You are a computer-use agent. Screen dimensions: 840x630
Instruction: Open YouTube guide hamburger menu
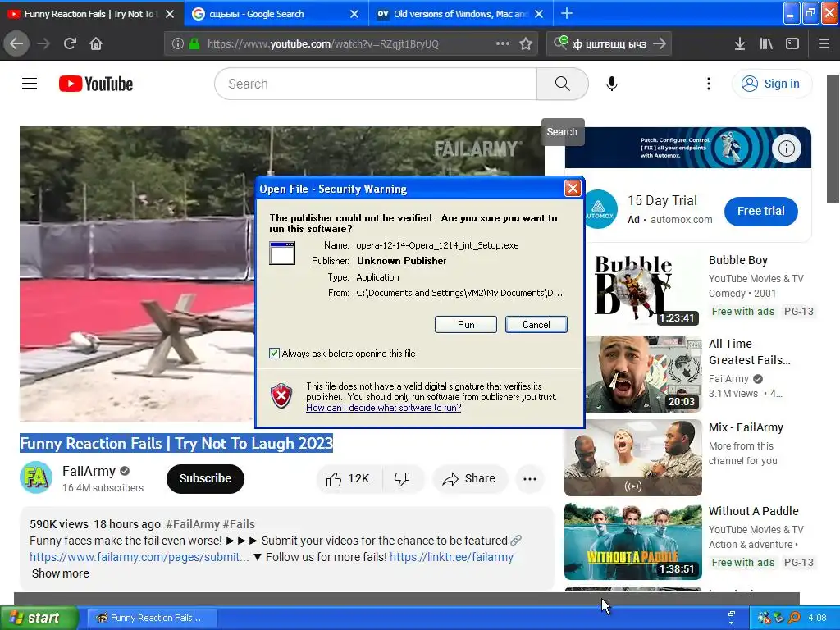(x=30, y=84)
